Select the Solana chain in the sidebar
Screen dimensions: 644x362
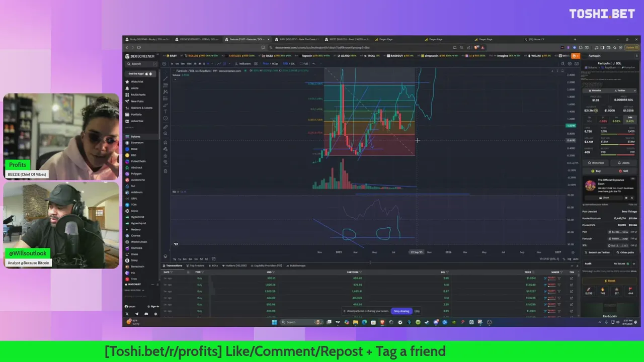pyautogui.click(x=141, y=136)
